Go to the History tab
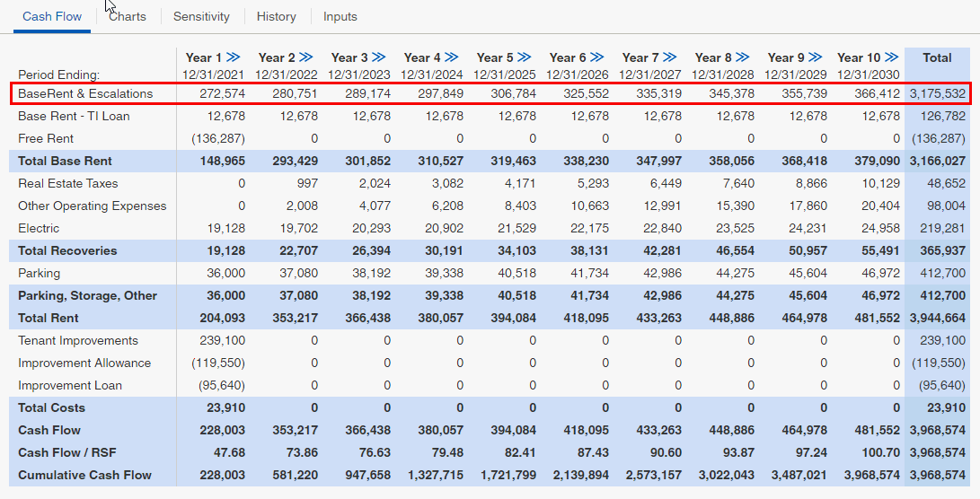This screenshot has width=980, height=499. tap(276, 16)
